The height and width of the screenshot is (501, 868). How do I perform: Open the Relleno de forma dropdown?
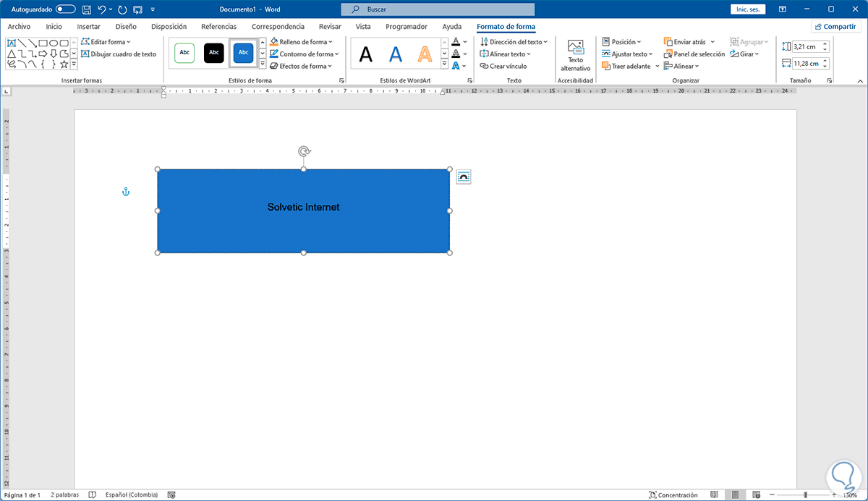301,42
